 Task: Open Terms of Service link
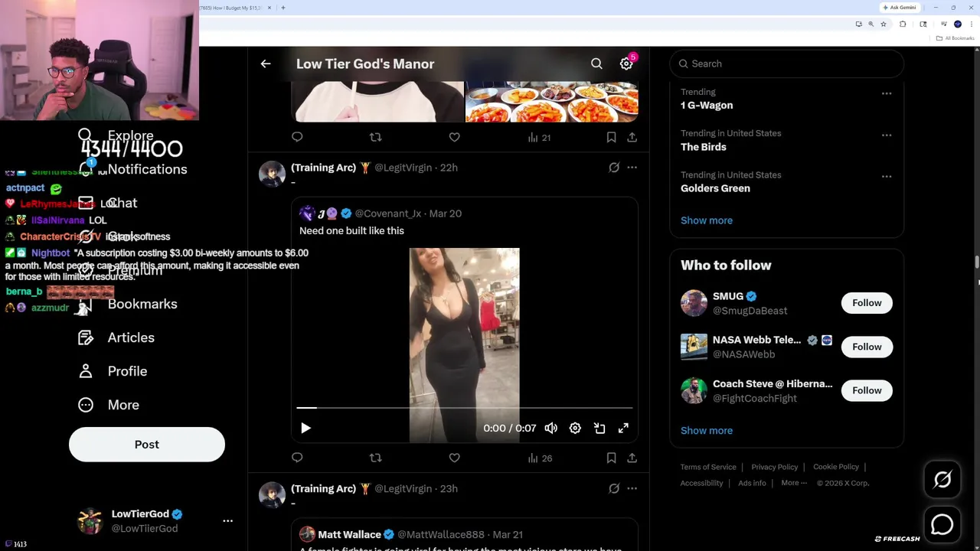pyautogui.click(x=708, y=467)
